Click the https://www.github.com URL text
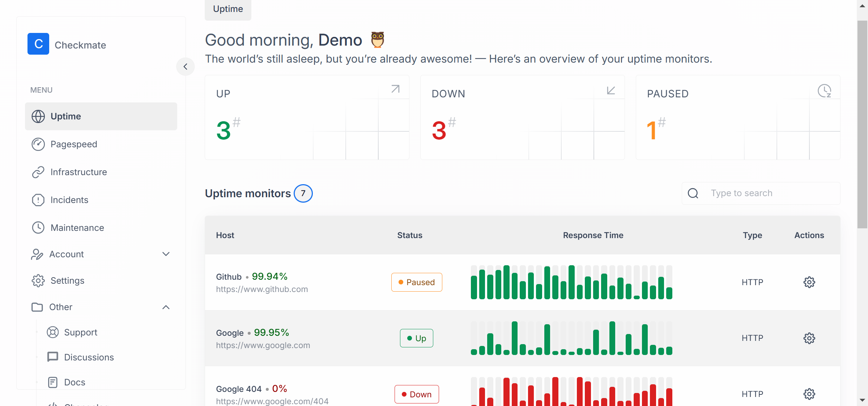 click(262, 289)
